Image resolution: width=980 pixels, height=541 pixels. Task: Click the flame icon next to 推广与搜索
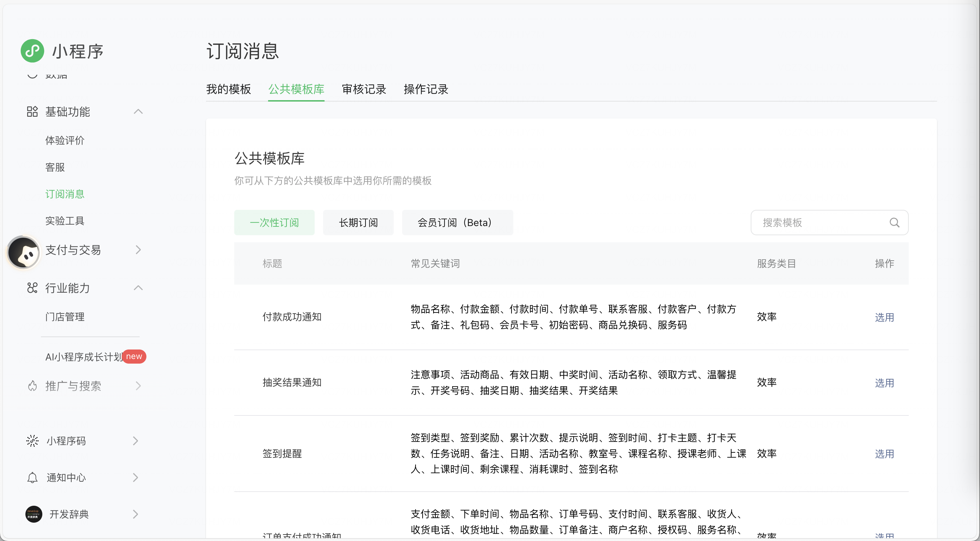(32, 386)
